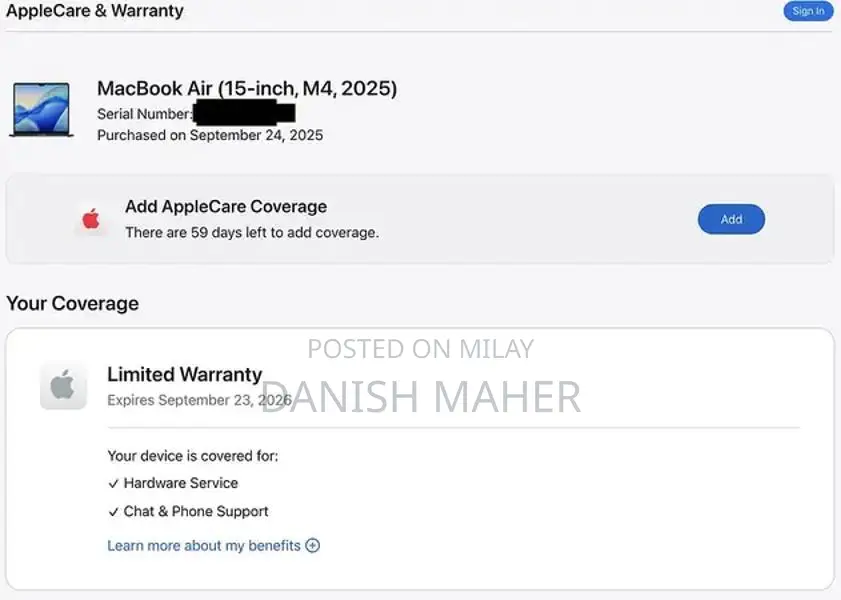The width and height of the screenshot is (841, 600).
Task: Open the Learn more about my benefits link
Action: coord(204,546)
